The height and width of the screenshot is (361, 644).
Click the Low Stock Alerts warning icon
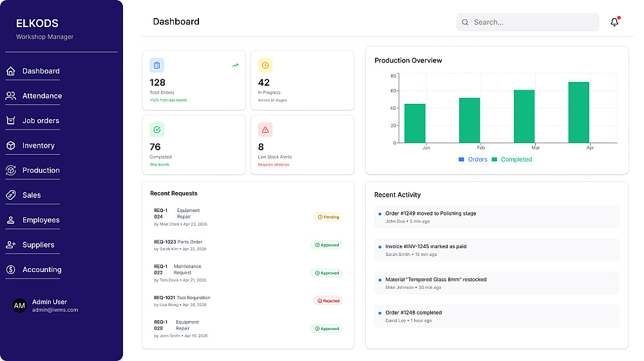[x=265, y=130]
